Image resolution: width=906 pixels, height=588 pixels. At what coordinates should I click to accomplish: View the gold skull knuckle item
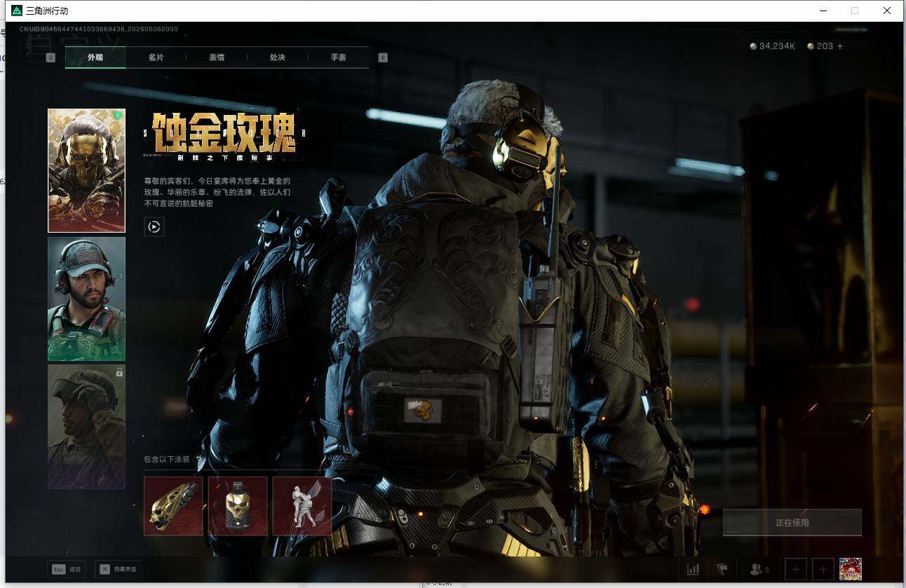click(x=173, y=506)
